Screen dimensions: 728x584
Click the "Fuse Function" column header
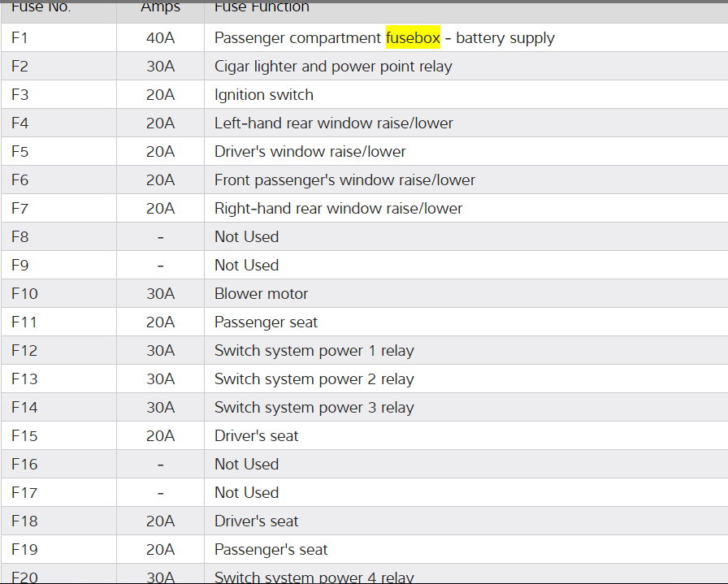point(262,7)
